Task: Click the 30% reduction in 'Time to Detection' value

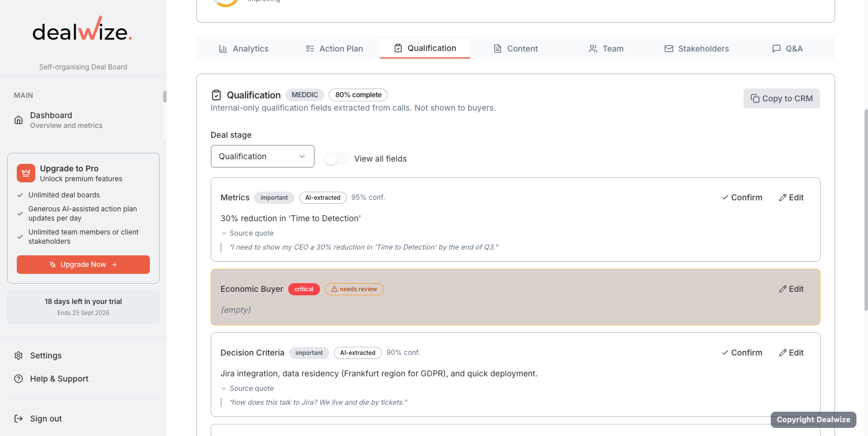Action: [290, 218]
